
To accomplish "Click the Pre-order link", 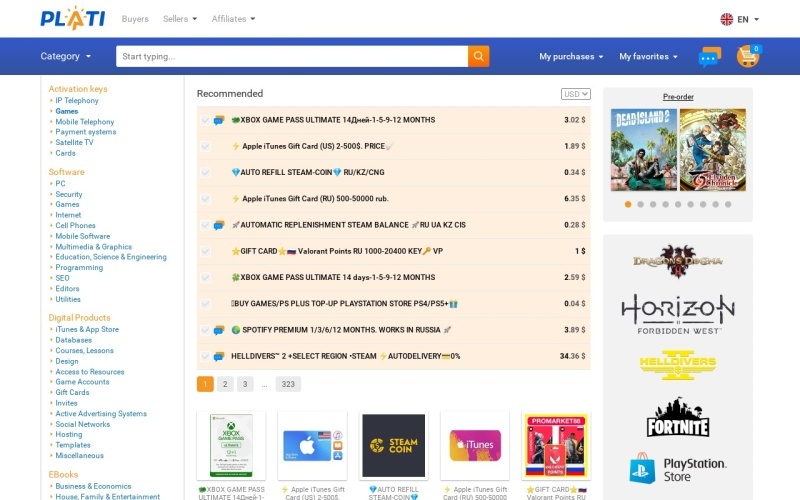I will pyautogui.click(x=678, y=96).
